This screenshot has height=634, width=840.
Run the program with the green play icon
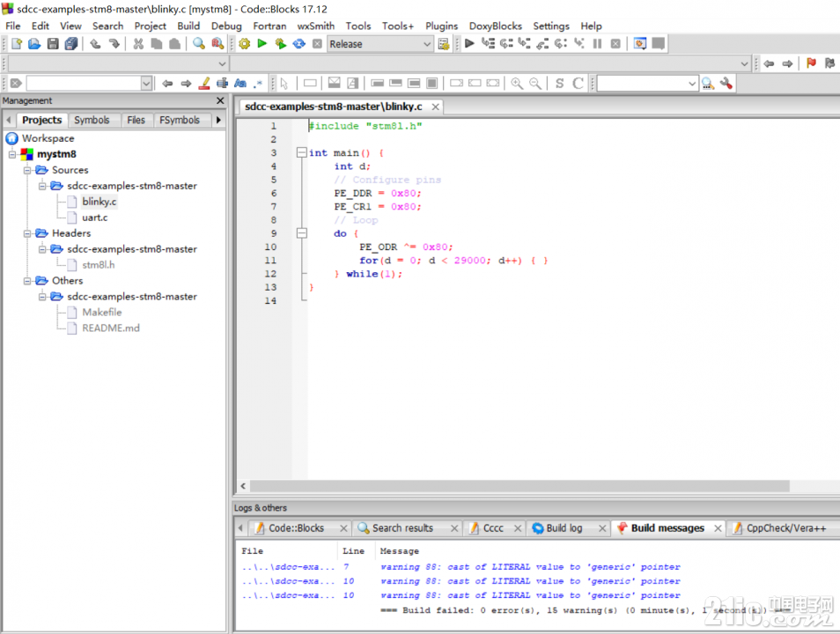[x=262, y=43]
